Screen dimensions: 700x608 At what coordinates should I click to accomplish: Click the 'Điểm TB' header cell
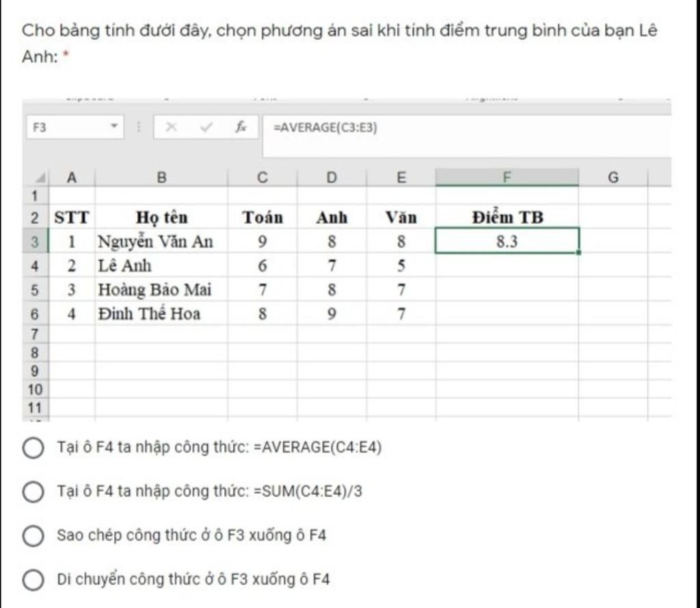coord(507,217)
